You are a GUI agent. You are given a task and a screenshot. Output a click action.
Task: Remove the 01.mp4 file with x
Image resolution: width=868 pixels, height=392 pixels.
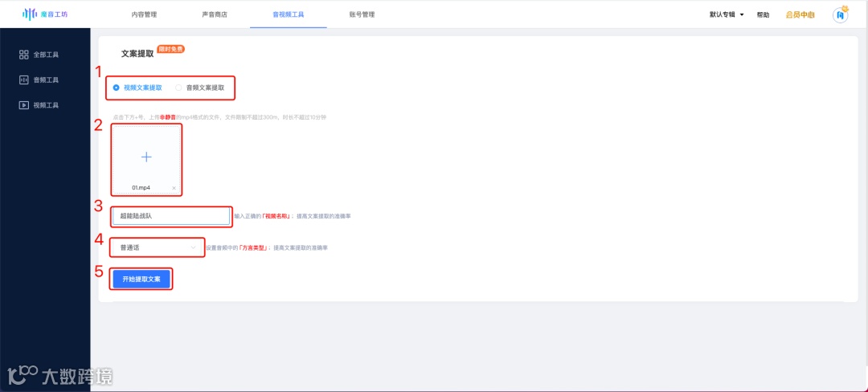tap(174, 188)
